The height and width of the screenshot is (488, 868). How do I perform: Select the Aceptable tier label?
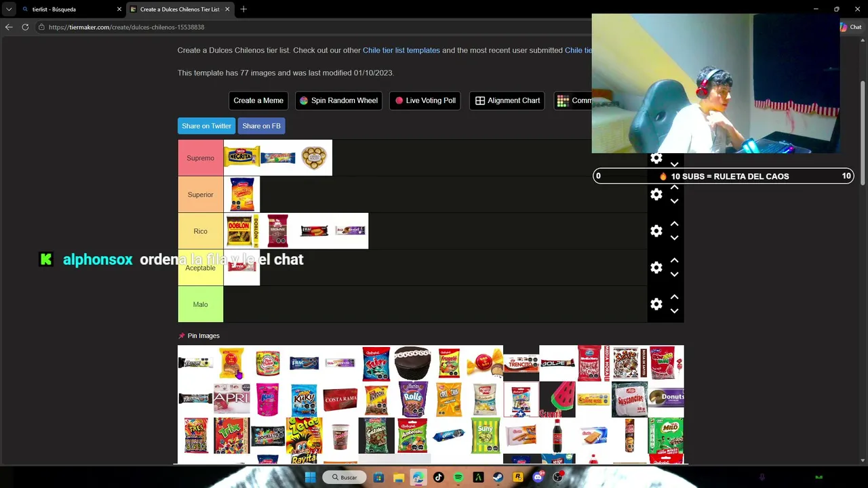point(201,268)
